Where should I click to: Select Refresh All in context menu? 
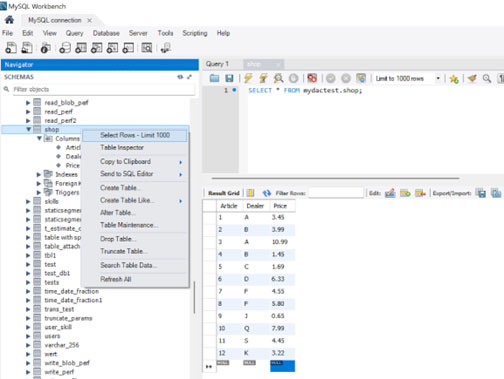coord(135,279)
